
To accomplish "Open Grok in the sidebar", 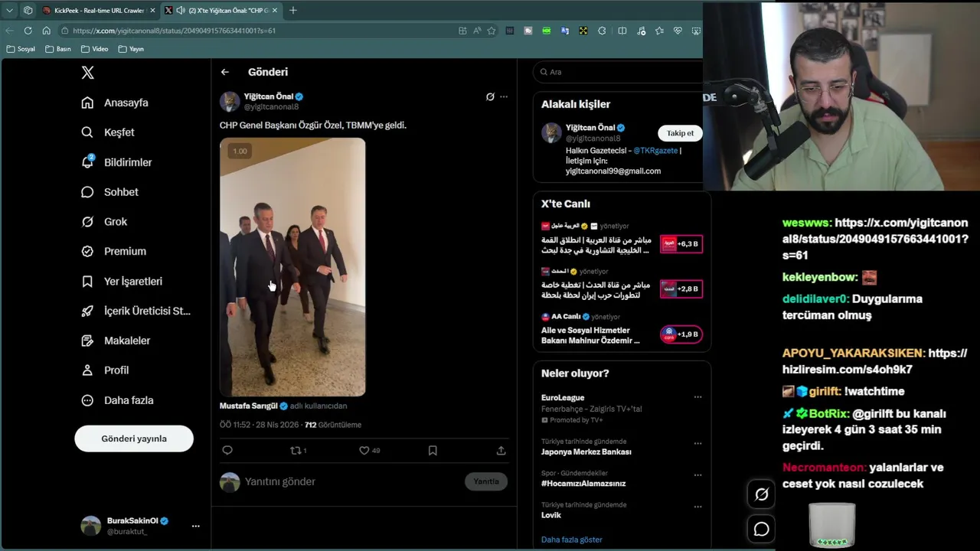I will (x=104, y=222).
